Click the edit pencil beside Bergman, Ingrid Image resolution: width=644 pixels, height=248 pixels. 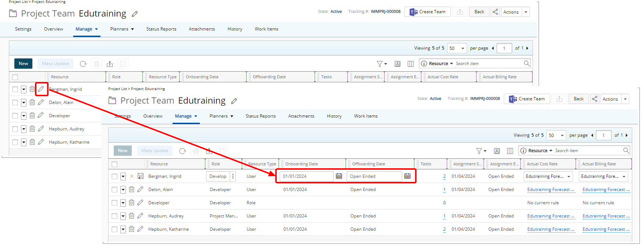[x=41, y=89]
